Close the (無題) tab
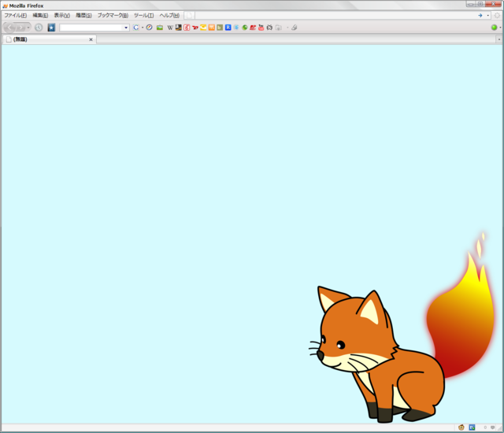Image resolution: width=504 pixels, height=433 pixels. click(91, 39)
